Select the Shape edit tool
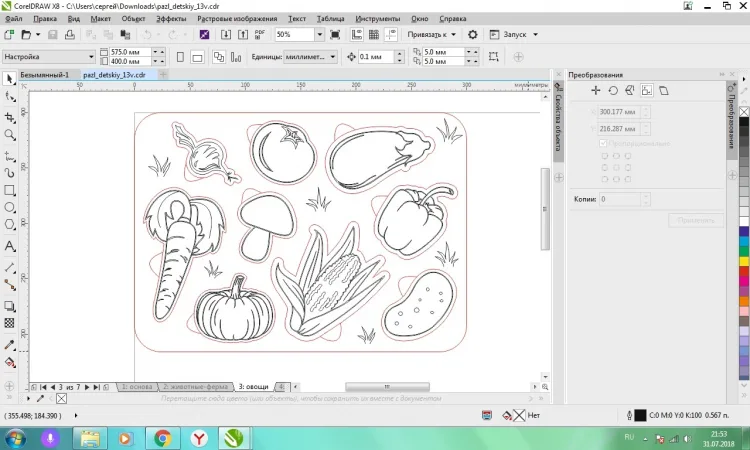This screenshot has height=450, width=750. (x=10, y=97)
